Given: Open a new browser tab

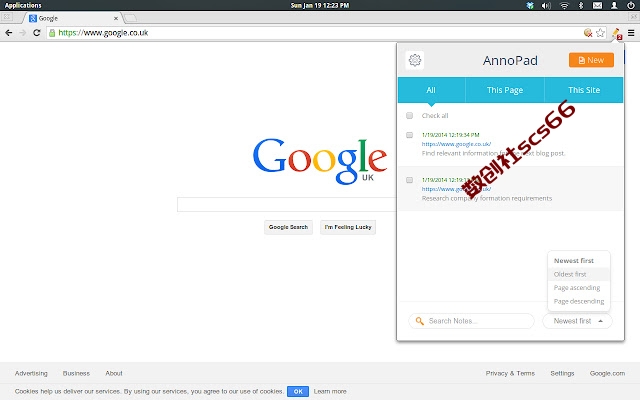Looking at the screenshot, I should 130,18.
